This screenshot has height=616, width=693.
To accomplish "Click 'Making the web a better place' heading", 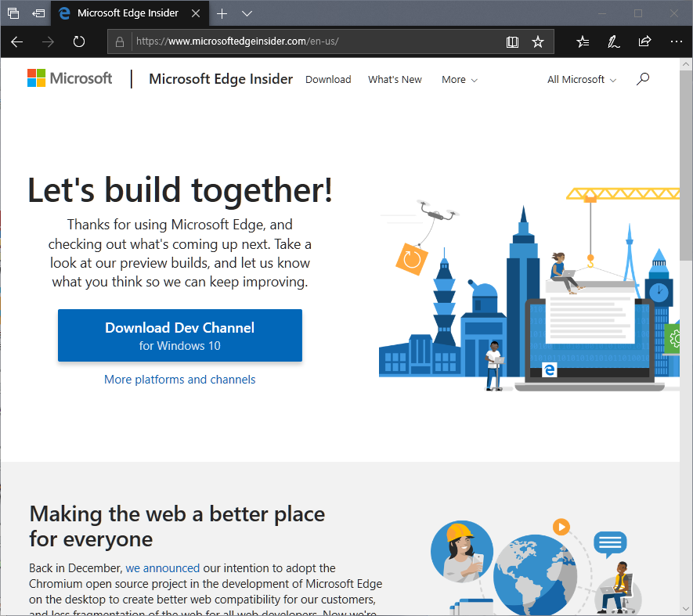I will tap(177, 526).
